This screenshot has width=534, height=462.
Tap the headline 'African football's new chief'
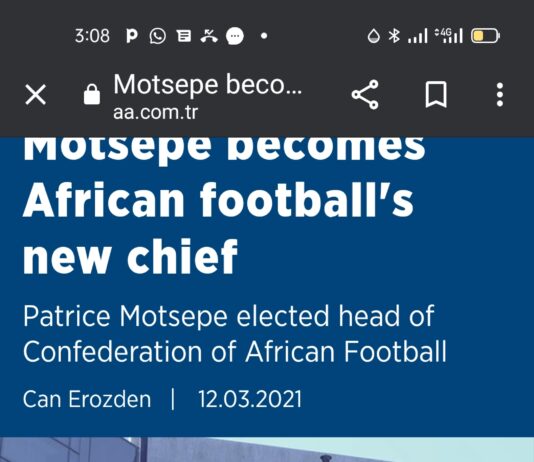[218, 228]
